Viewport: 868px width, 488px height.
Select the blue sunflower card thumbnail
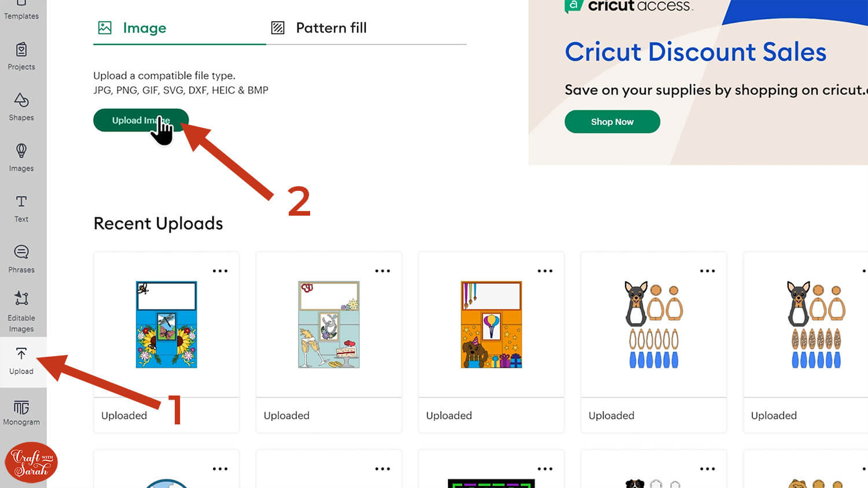pos(167,324)
